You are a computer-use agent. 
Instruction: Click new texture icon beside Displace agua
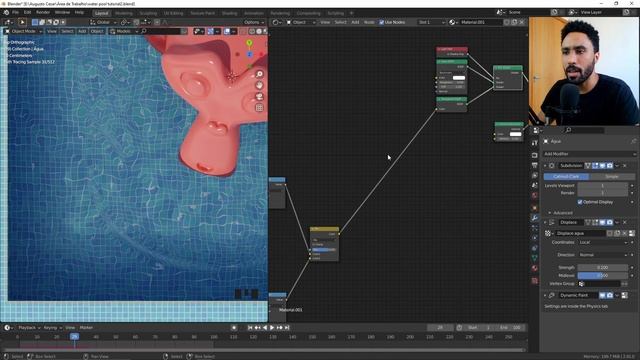tap(617, 233)
